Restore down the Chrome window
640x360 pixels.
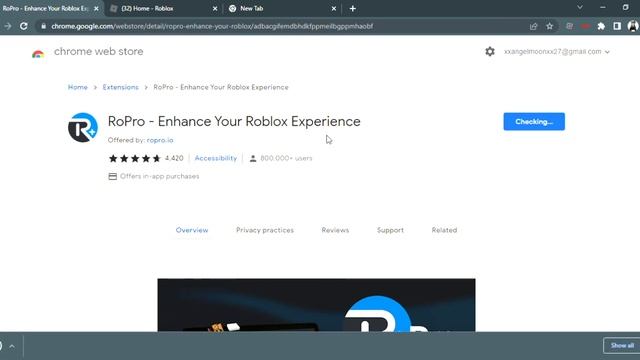[626, 7]
